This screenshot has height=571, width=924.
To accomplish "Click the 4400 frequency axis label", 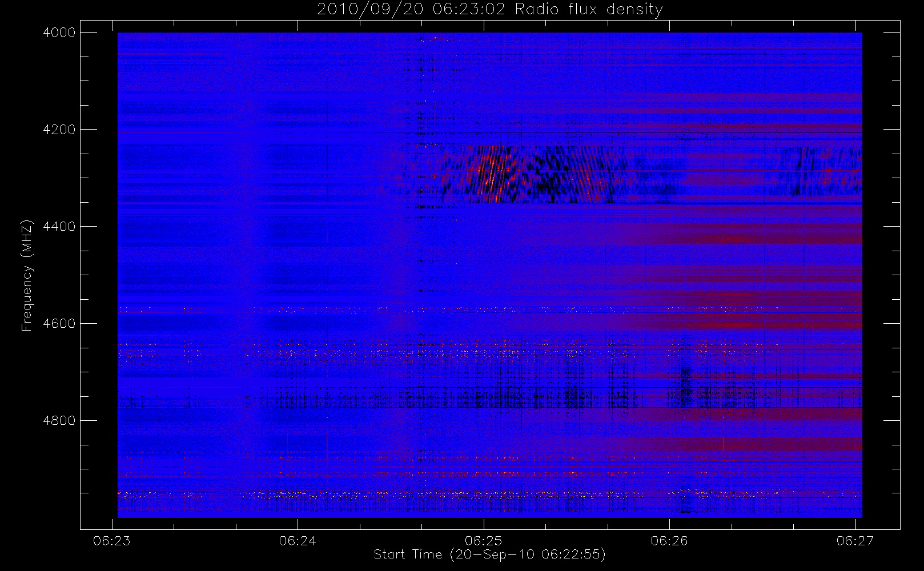I will [59, 227].
